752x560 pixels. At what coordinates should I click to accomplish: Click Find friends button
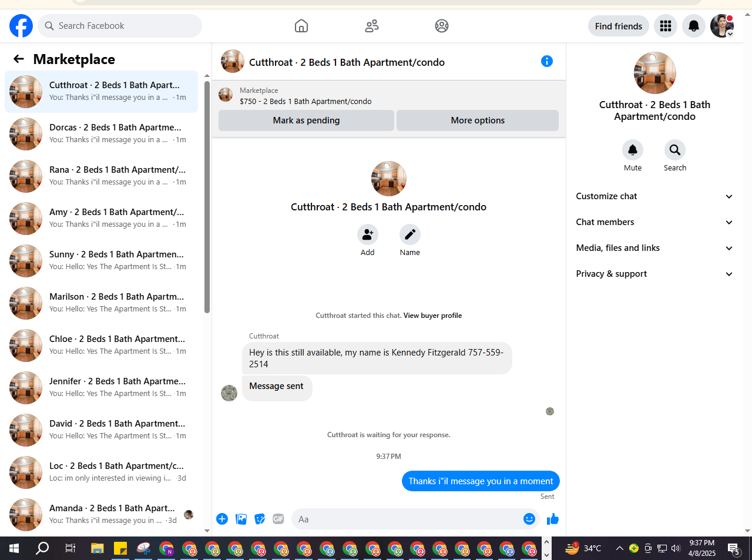pyautogui.click(x=618, y=26)
